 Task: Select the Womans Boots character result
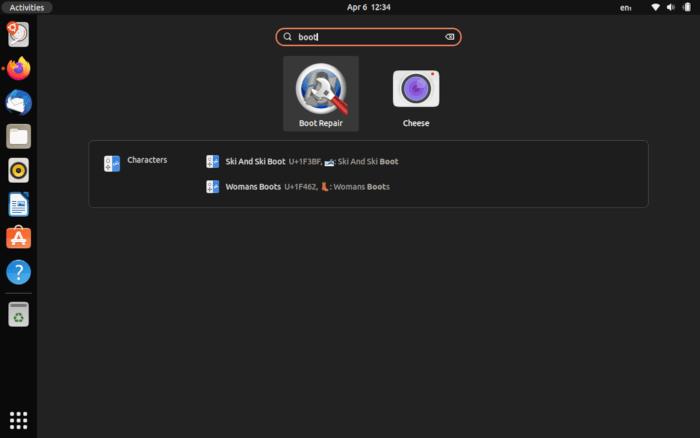[x=298, y=187]
